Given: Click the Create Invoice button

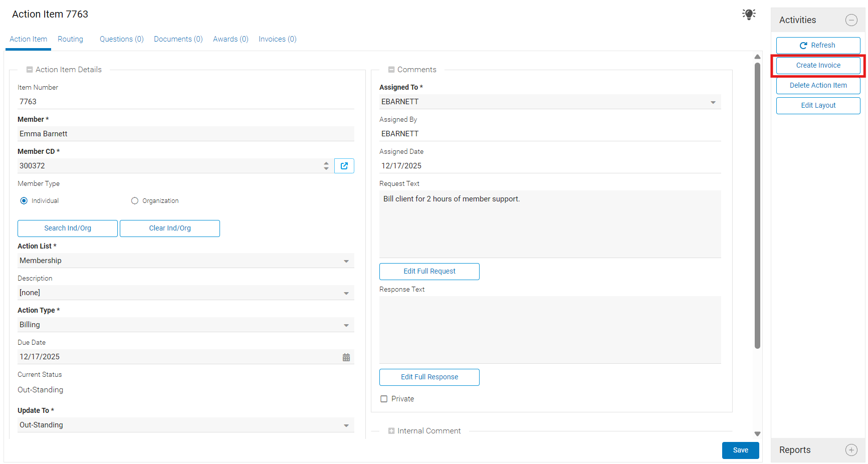Looking at the screenshot, I should pyautogui.click(x=818, y=66).
